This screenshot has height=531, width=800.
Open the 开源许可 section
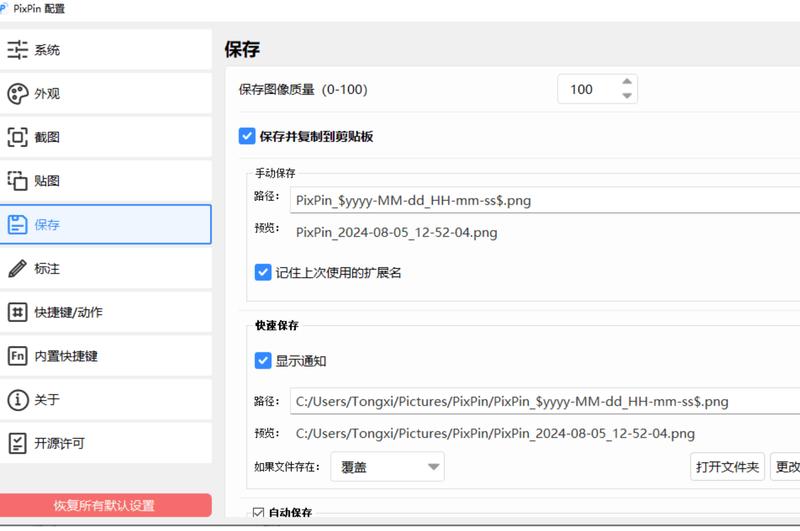pos(106,443)
